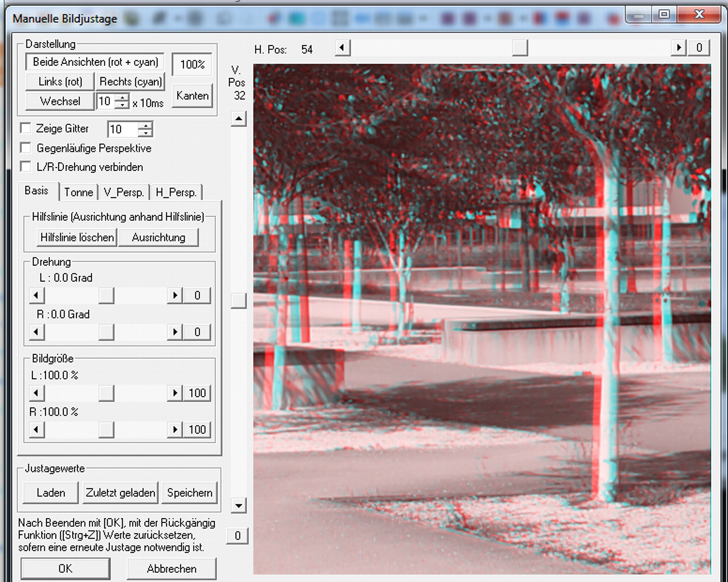Image resolution: width=728 pixels, height=582 pixels.
Task: Enable L/R-Drehung verbinden checkbox
Action: tap(25, 166)
